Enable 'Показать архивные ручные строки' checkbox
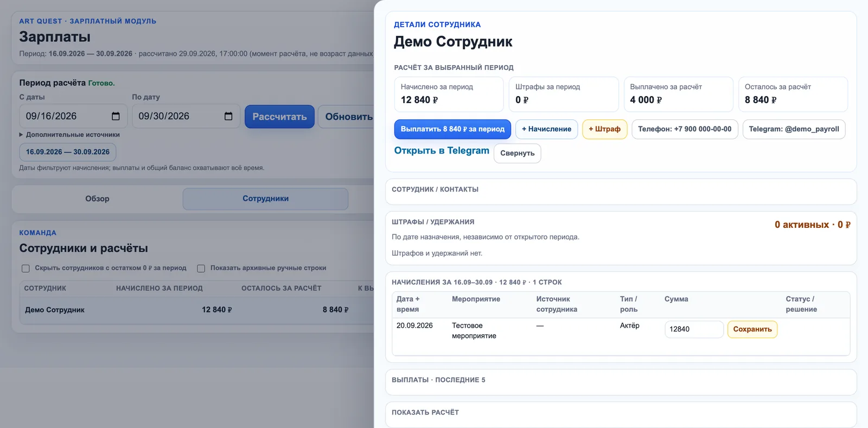 [201, 268]
